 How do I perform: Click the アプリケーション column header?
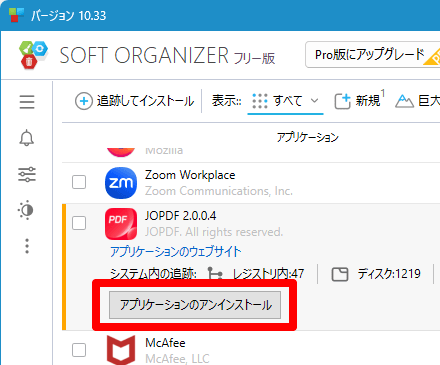[x=308, y=137]
